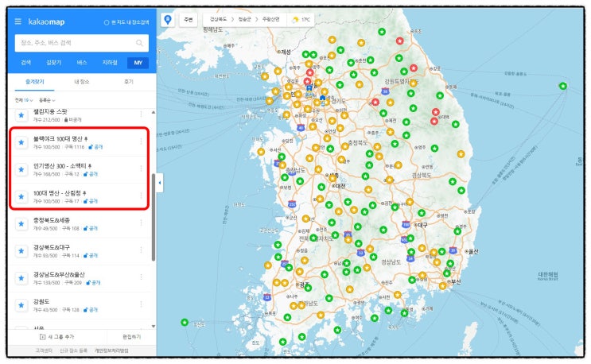The image size is (591, 364).
Task: Click 새 그룹 추가 button
Action: coord(57,337)
